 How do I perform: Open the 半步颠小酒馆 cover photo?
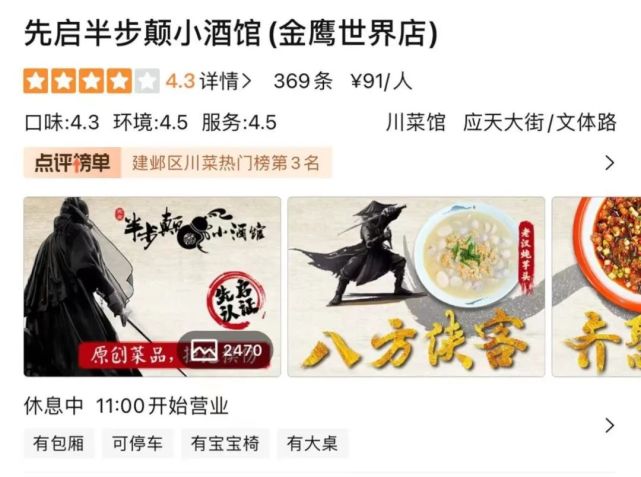click(x=152, y=287)
